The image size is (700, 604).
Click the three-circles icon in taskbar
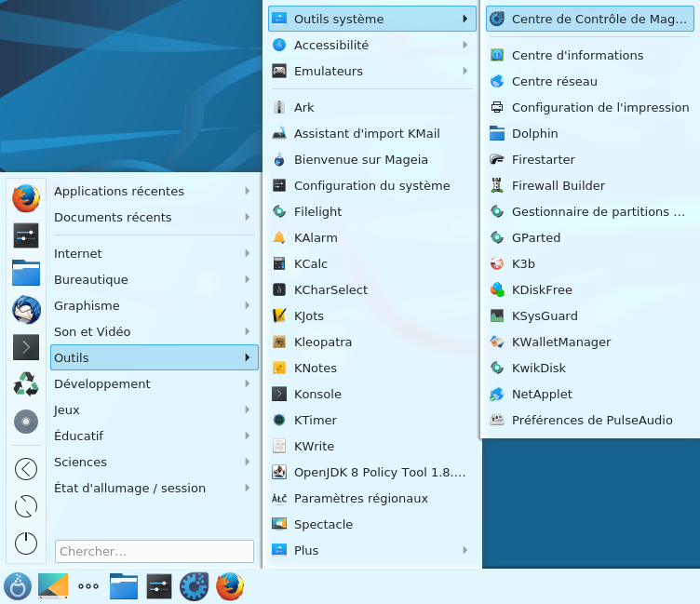click(88, 586)
